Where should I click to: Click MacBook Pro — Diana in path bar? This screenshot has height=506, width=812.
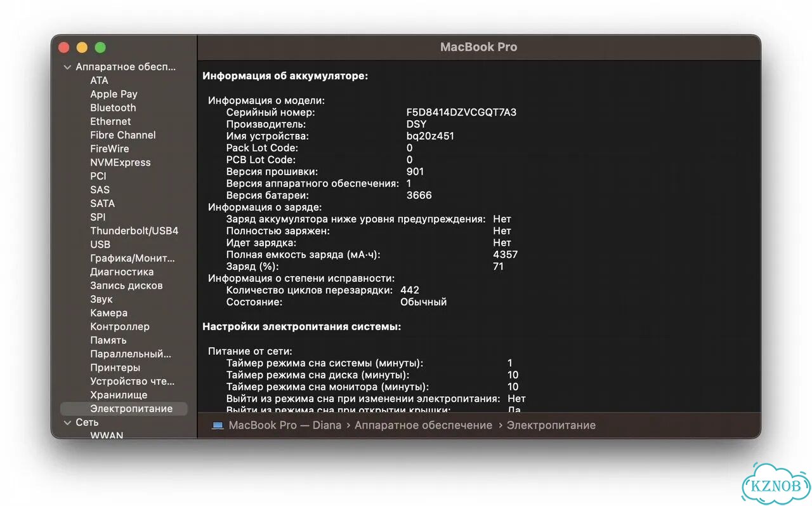(285, 425)
